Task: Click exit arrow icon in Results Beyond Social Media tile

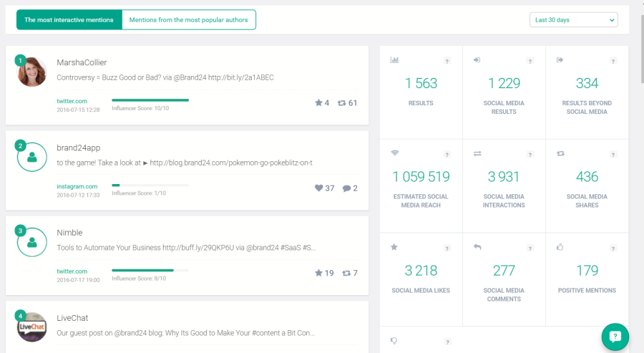Action: (560, 60)
